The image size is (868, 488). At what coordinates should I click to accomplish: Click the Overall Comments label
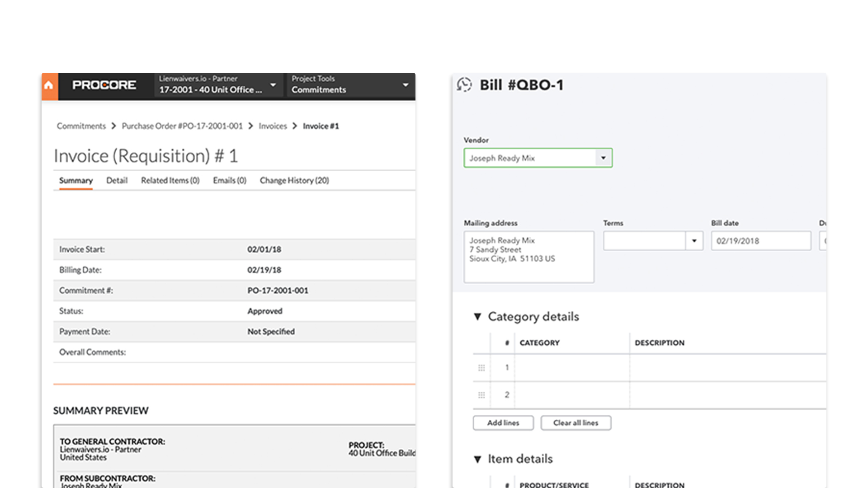93,352
